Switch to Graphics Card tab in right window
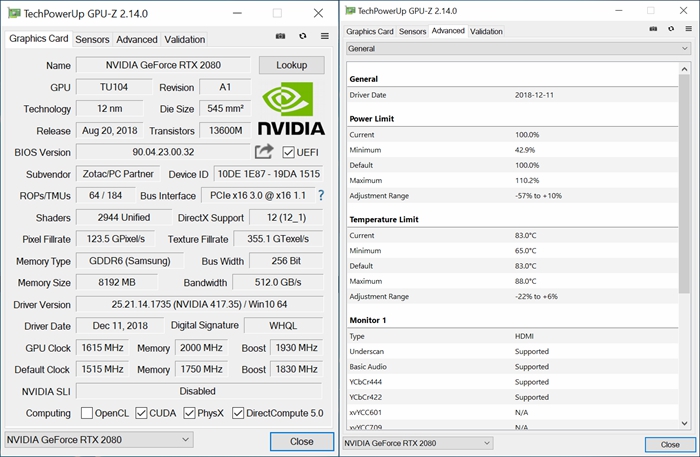Image resolution: width=700 pixels, height=457 pixels. (x=370, y=31)
